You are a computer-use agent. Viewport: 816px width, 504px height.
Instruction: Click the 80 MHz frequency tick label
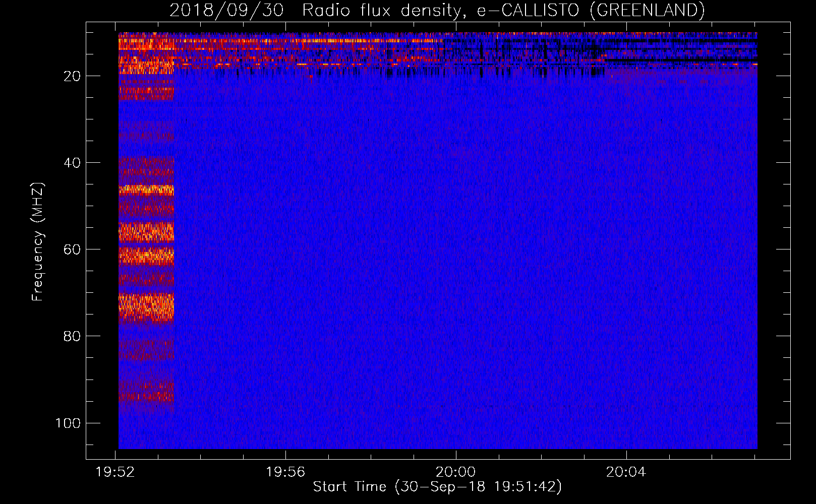click(x=72, y=336)
